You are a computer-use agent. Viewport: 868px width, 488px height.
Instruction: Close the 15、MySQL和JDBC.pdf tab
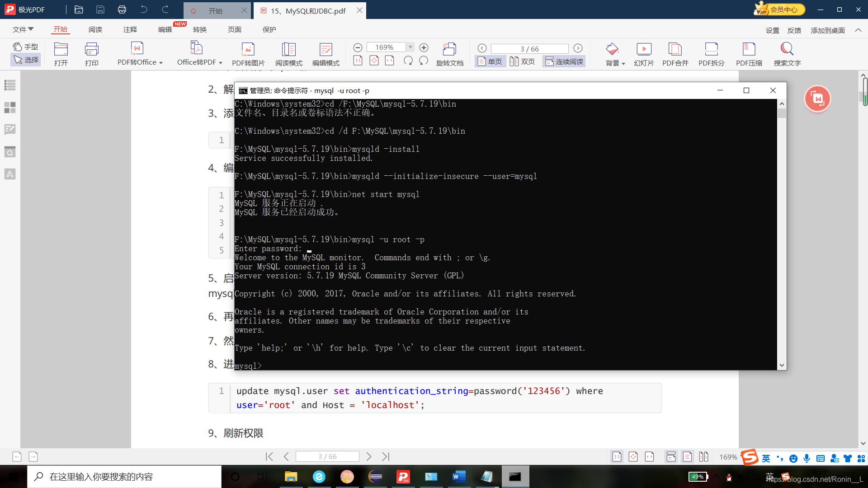(x=359, y=10)
